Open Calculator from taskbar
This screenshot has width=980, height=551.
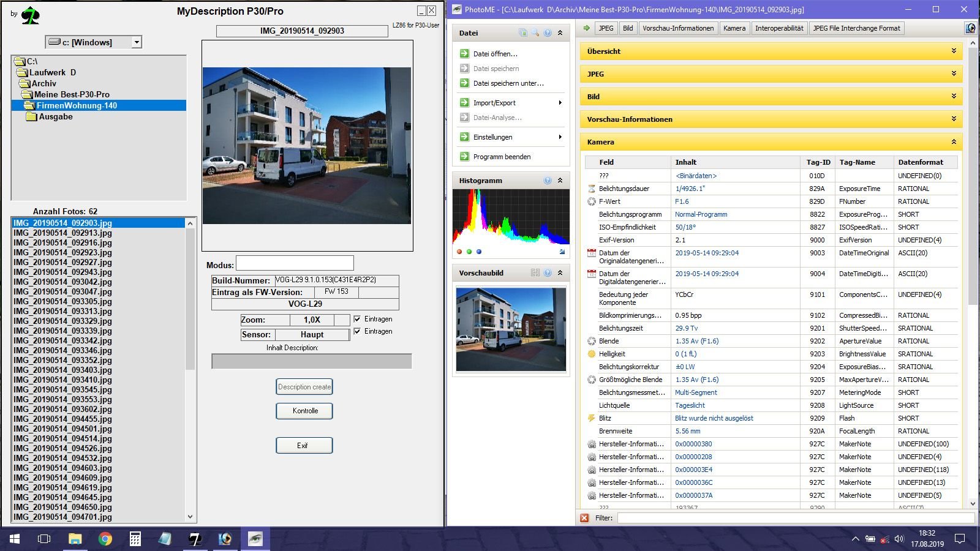[x=135, y=539]
